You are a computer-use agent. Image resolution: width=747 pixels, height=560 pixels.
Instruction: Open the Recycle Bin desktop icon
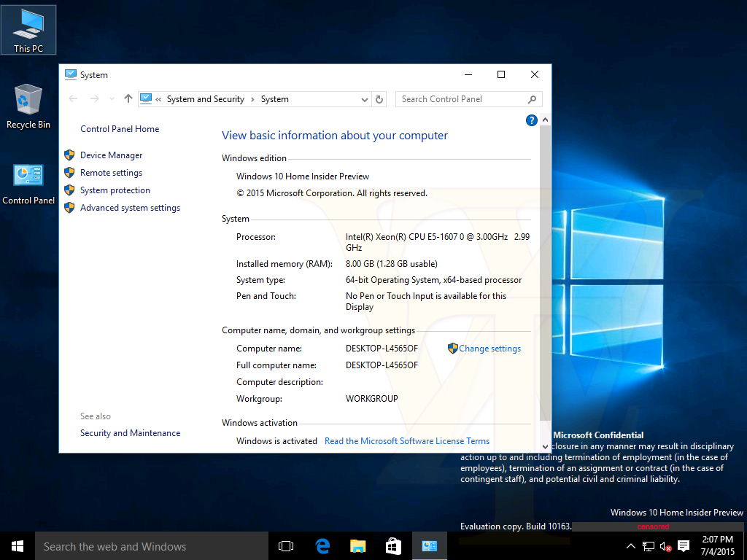coord(28,106)
